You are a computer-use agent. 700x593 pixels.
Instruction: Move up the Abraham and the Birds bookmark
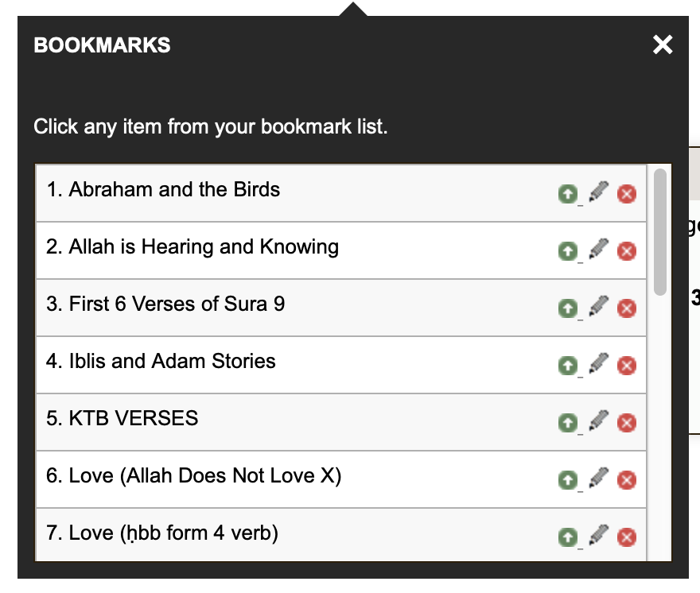(x=568, y=194)
